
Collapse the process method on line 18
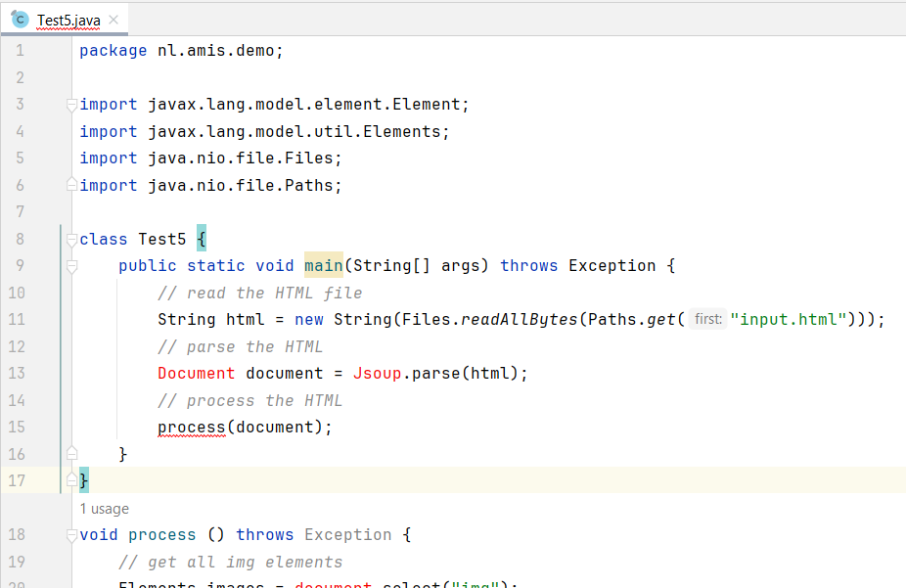(70, 535)
